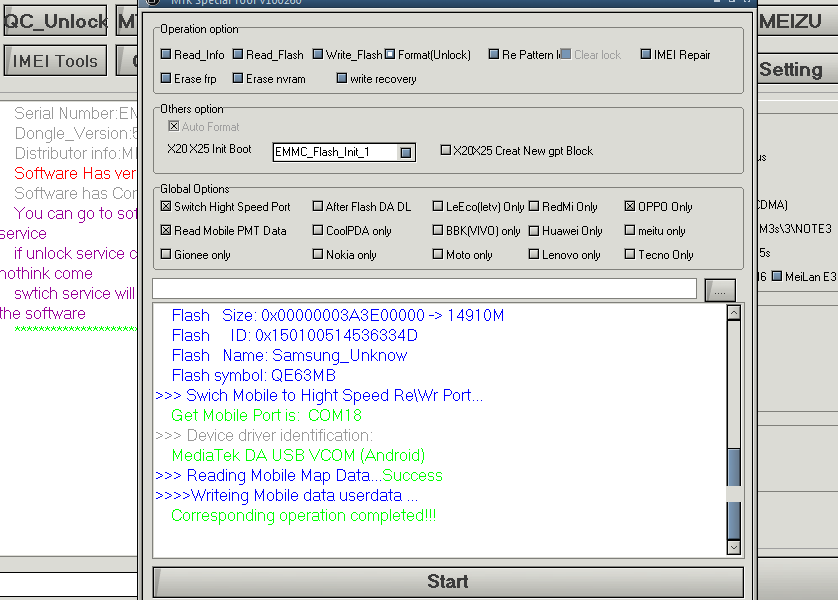
Task: Click 'Dongle_Version' line in background window
Action: coord(75,133)
